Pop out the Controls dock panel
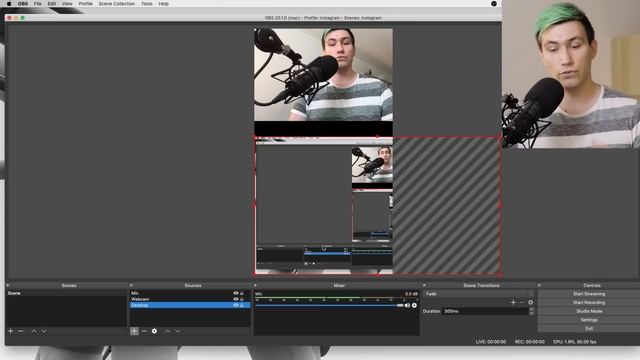 (x=539, y=285)
